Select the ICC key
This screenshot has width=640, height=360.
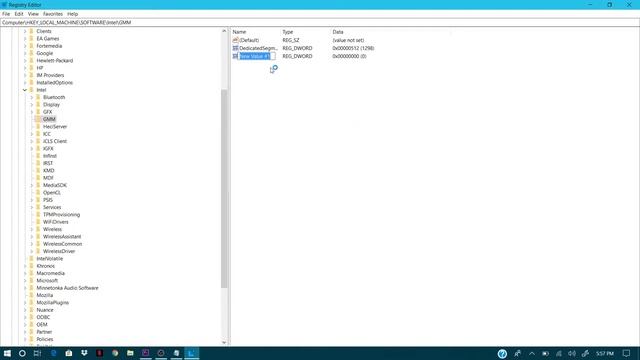47,134
